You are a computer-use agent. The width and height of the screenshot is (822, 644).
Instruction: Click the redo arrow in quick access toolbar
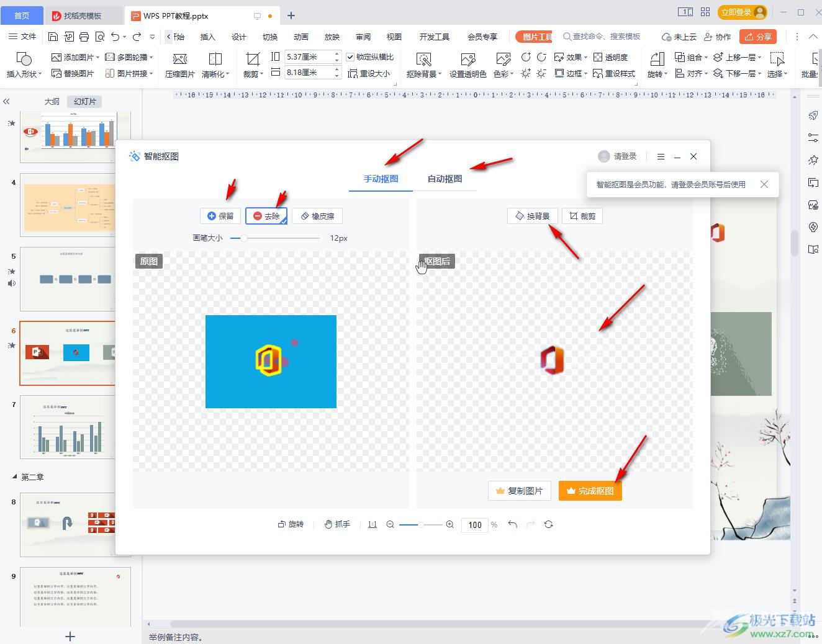click(x=137, y=37)
